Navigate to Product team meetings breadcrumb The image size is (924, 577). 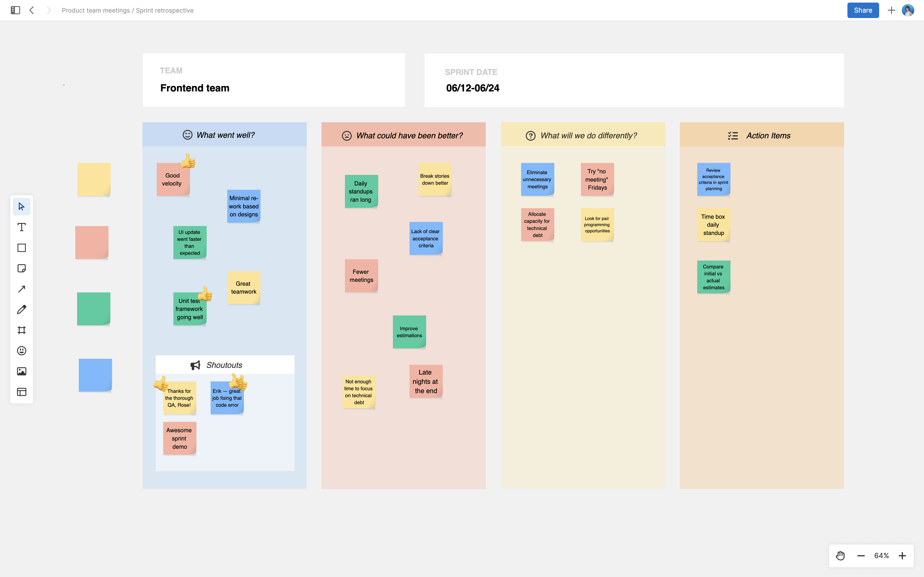(96, 10)
